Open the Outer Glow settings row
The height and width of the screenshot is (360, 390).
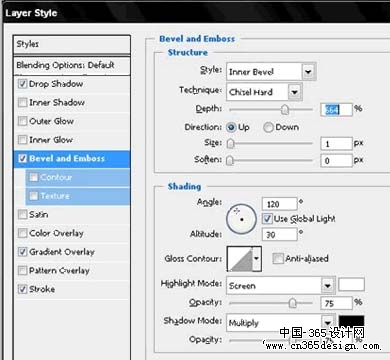click(72, 121)
